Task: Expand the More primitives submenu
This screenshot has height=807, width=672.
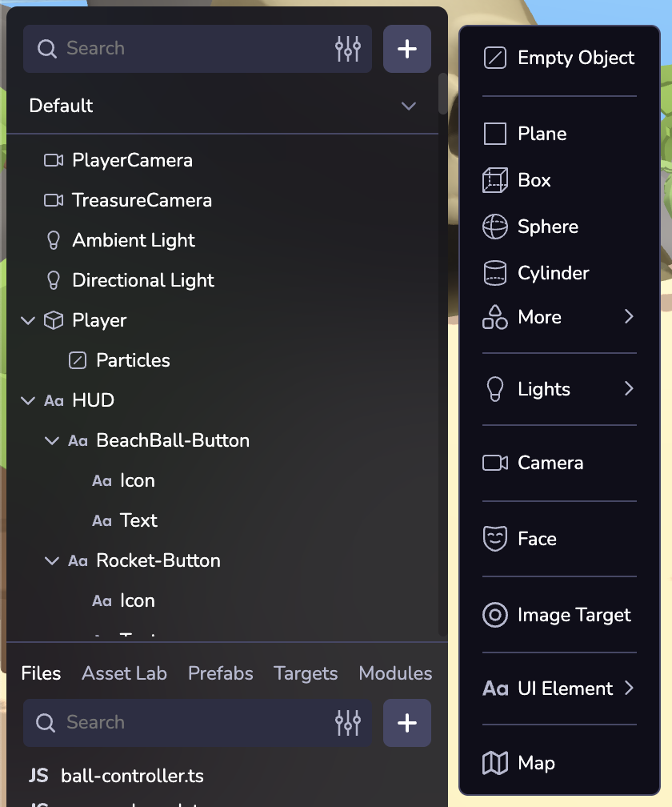Action: [x=559, y=317]
